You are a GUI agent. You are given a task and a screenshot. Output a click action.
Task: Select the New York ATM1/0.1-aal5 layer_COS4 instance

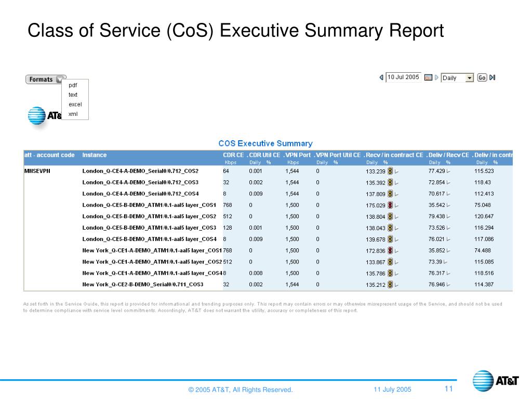152,273
